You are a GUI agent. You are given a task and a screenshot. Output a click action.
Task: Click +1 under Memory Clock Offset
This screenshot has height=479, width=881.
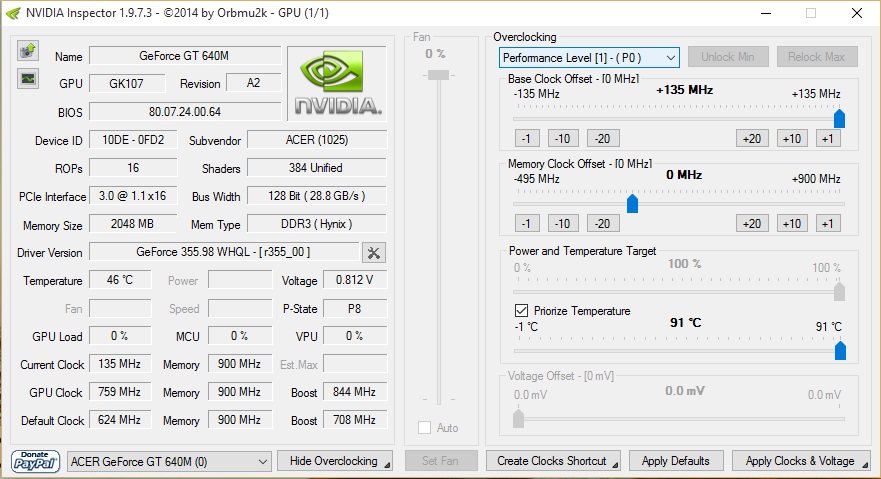(x=828, y=223)
